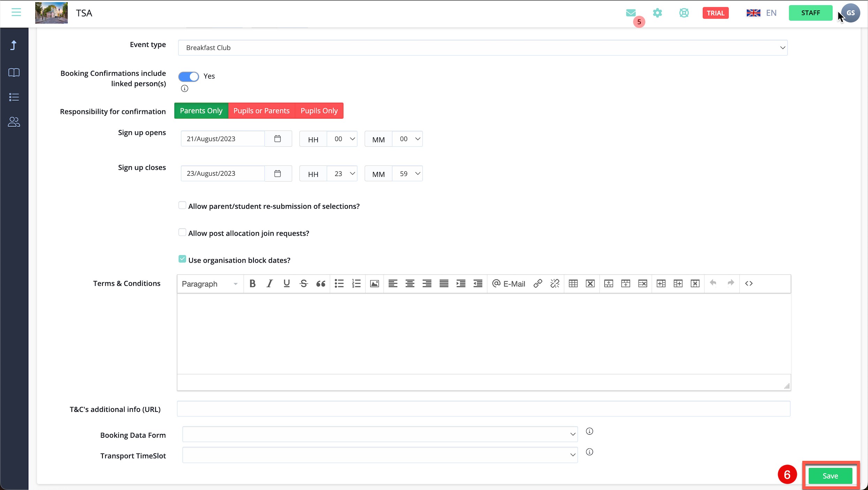Toggle Booking Confirmations include linked persons switch
Viewport: 868px width, 490px height.
coord(189,76)
